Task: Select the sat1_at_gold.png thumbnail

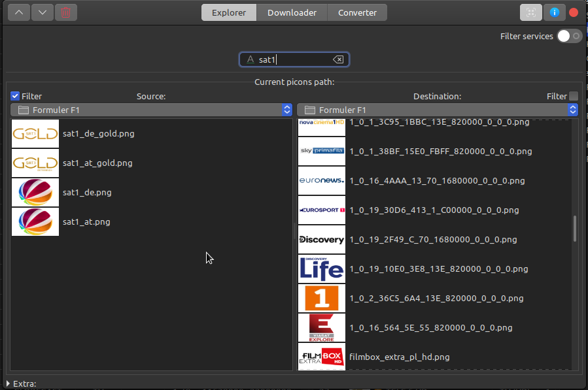Action: (x=35, y=163)
